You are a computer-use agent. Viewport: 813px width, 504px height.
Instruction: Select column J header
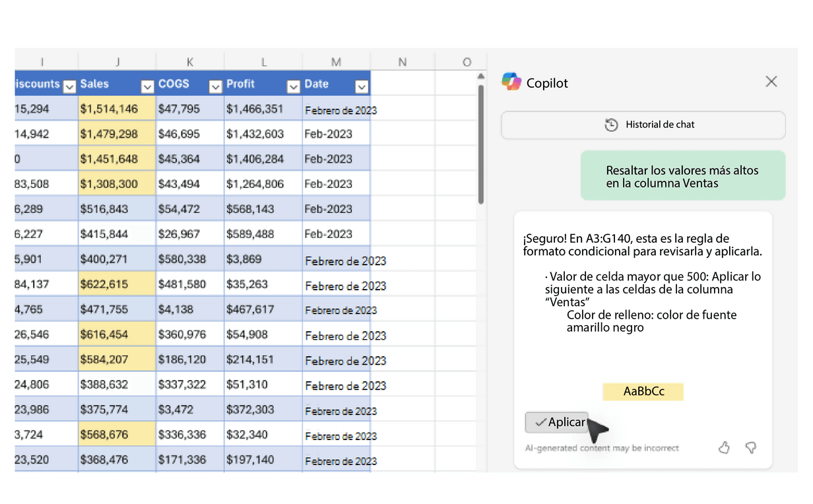tap(117, 62)
